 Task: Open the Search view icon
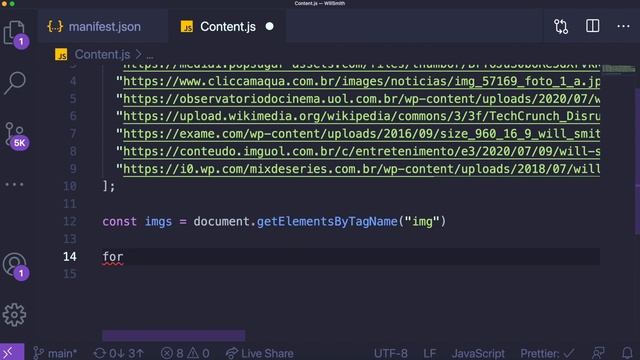pos(15,83)
